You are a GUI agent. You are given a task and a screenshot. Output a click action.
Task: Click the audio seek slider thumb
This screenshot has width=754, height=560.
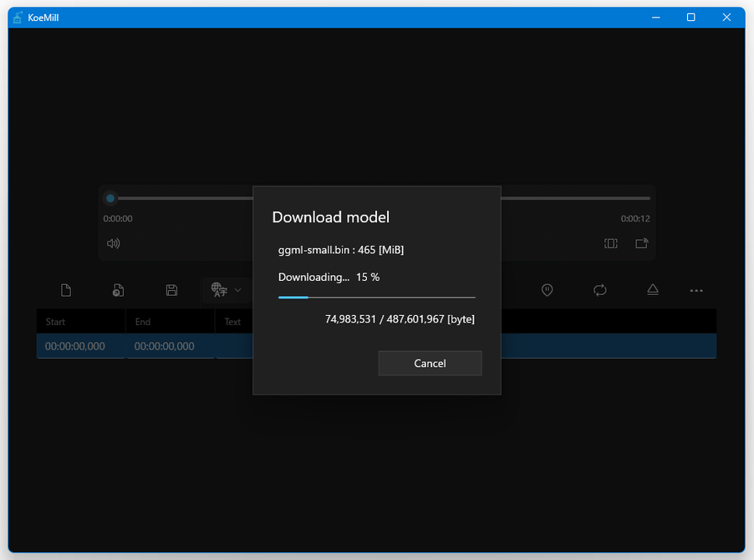coord(110,198)
